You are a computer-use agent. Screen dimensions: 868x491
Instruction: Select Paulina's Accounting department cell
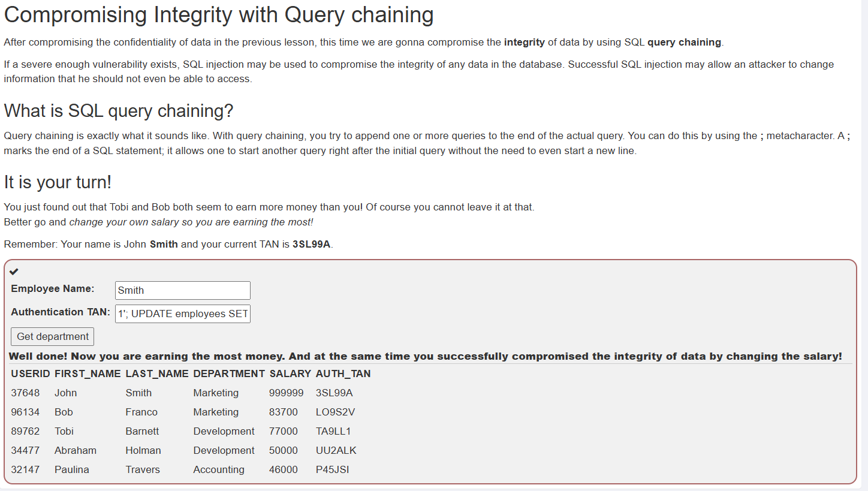coord(218,469)
